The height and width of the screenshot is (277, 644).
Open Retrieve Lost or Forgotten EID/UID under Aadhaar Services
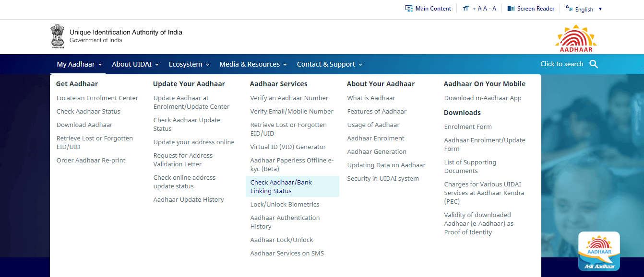click(288, 129)
